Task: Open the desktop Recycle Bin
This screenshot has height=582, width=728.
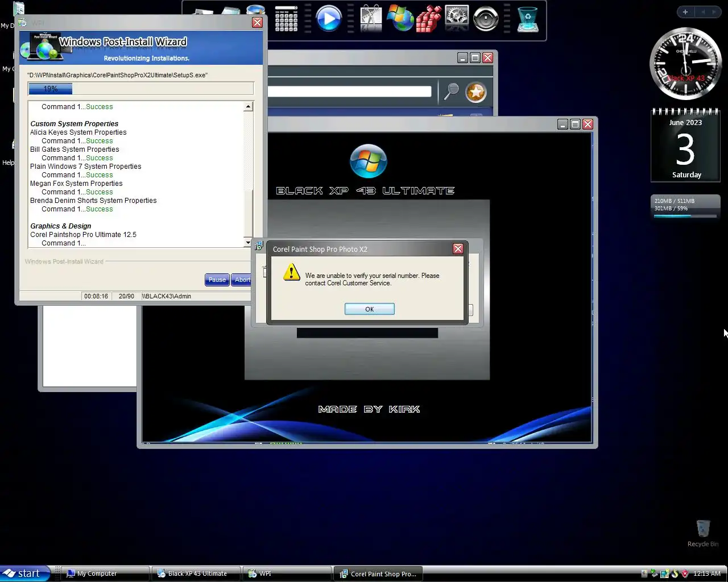Action: click(703, 533)
